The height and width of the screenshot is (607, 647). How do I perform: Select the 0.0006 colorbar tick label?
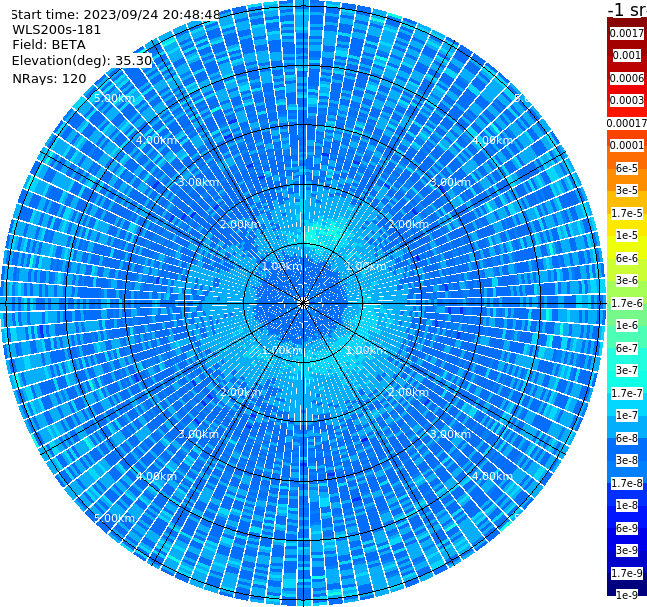(x=627, y=78)
